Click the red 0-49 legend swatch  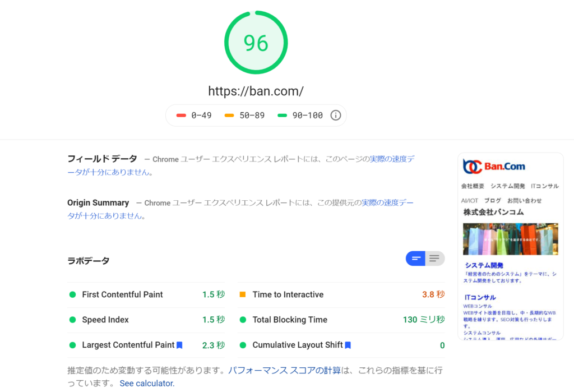tap(181, 116)
